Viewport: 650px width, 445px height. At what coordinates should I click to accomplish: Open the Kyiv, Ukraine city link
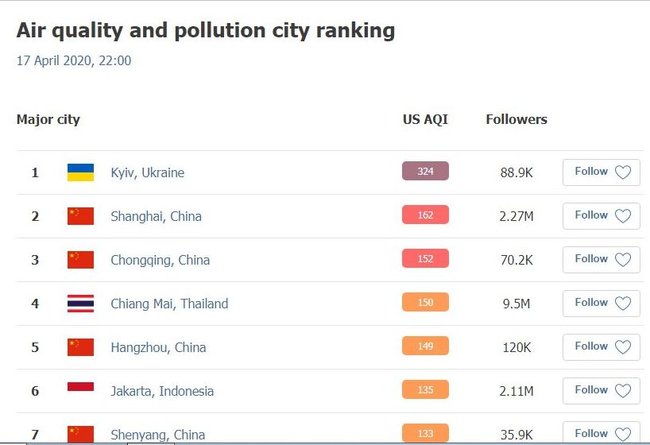147,173
